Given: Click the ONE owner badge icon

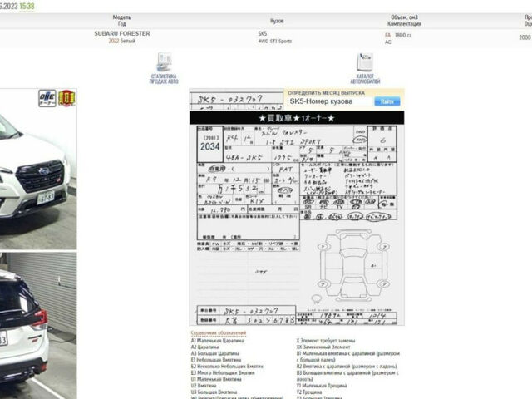Looking at the screenshot, I should (x=47, y=98).
